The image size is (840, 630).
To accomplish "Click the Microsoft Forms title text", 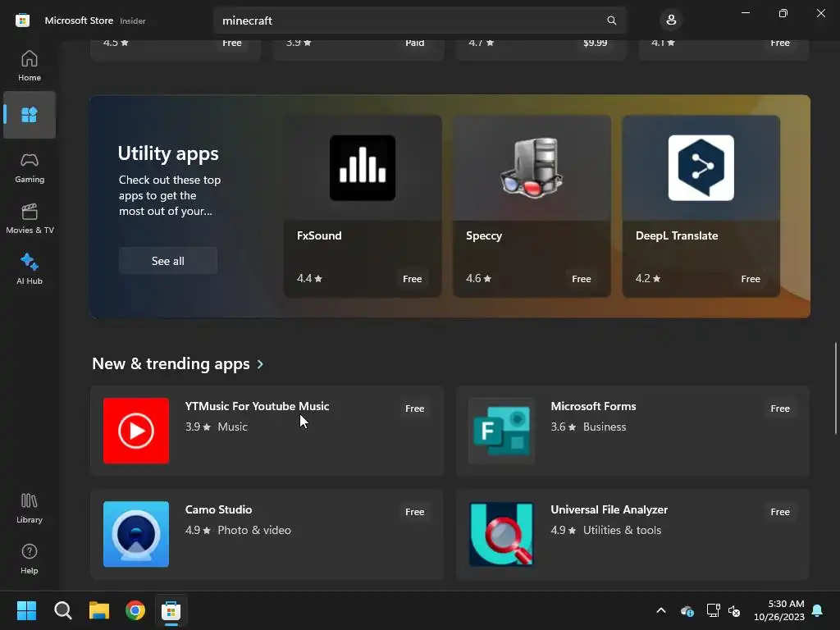I will coord(593,406).
